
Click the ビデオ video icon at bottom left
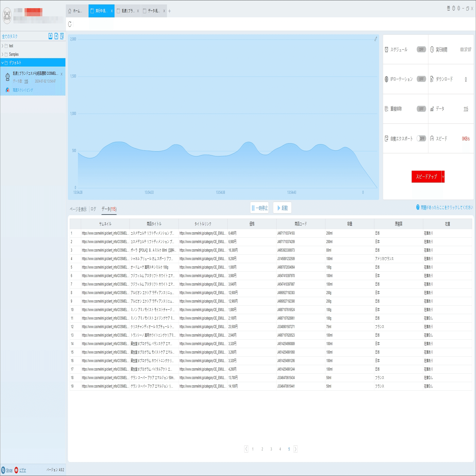16,470
